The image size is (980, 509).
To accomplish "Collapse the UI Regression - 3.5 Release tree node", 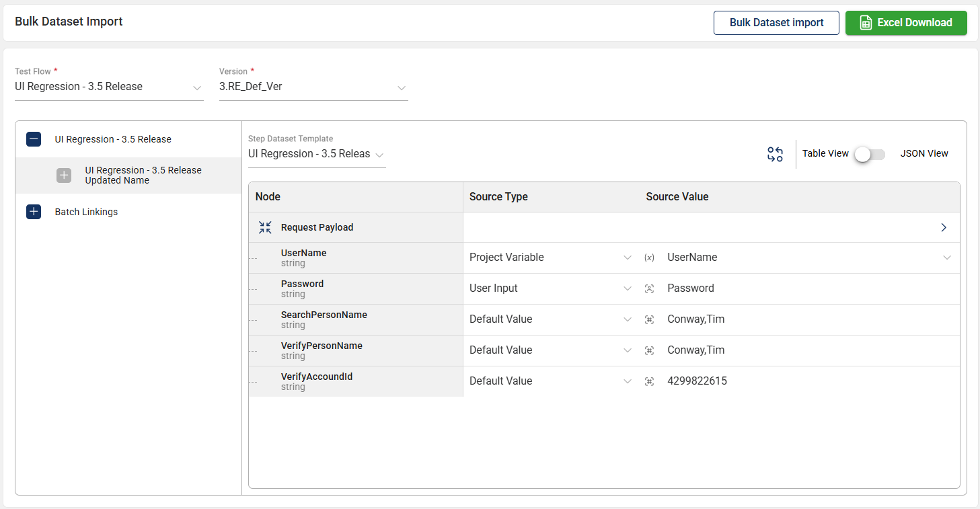I will point(34,139).
